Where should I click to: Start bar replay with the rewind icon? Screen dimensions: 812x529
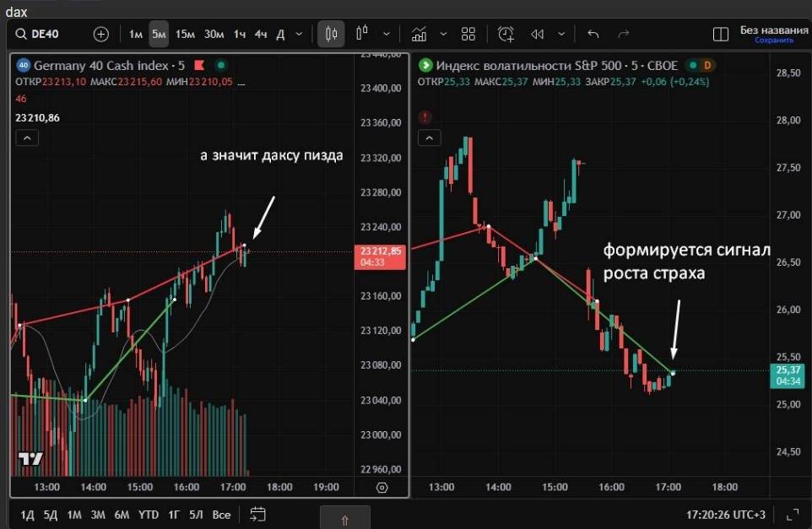[537, 35]
